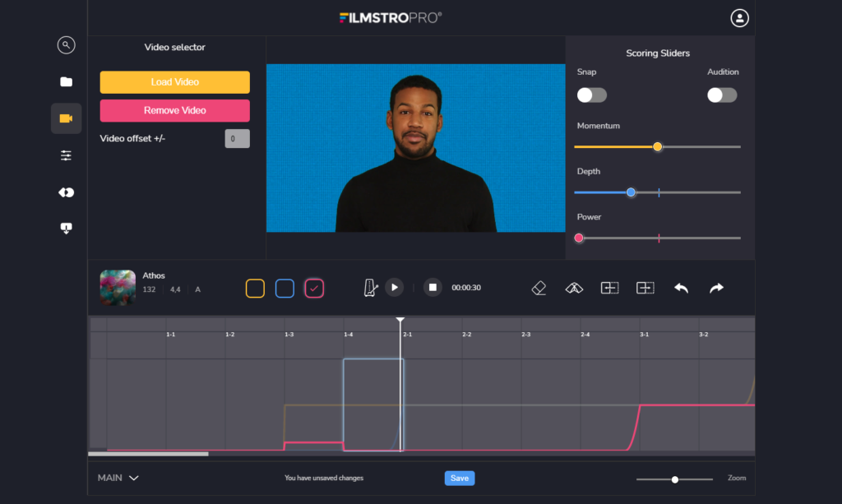Click the Momentum slider handle
This screenshot has width=842, height=504.
(657, 146)
